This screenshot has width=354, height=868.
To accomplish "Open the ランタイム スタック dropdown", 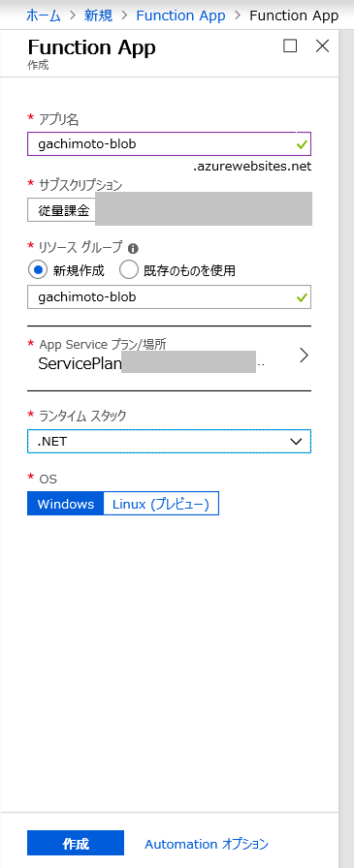I will point(169,441).
